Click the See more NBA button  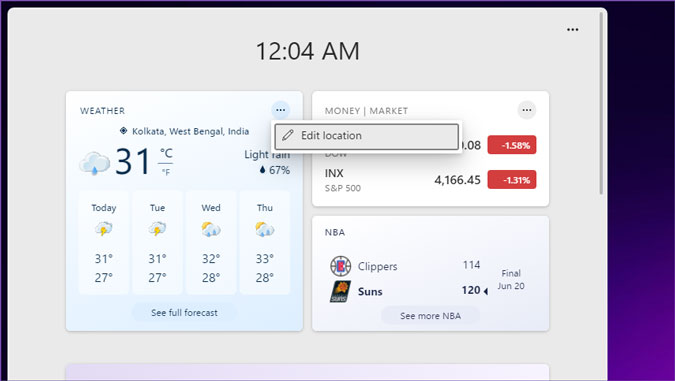[430, 316]
